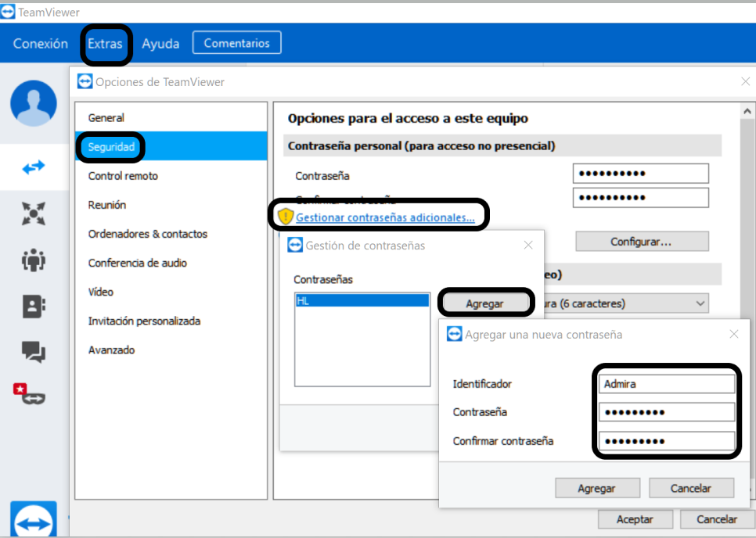
Task: Open the Conexión menu
Action: 41,44
